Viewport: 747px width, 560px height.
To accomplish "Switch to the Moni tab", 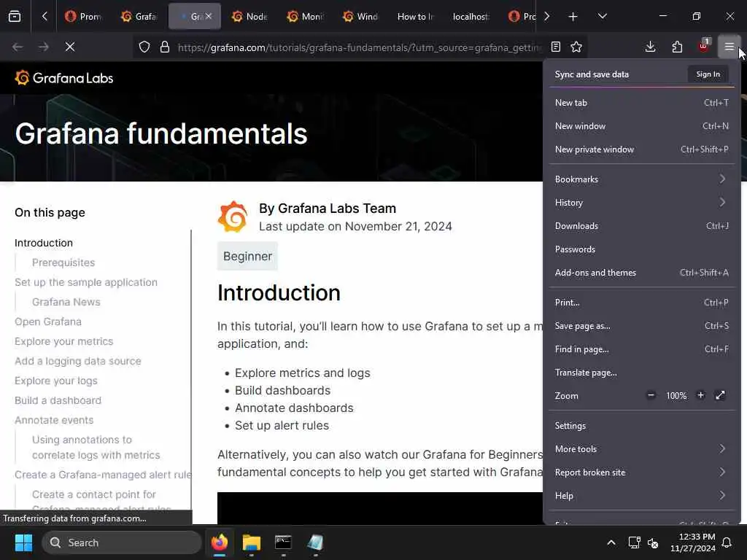I will click(305, 17).
